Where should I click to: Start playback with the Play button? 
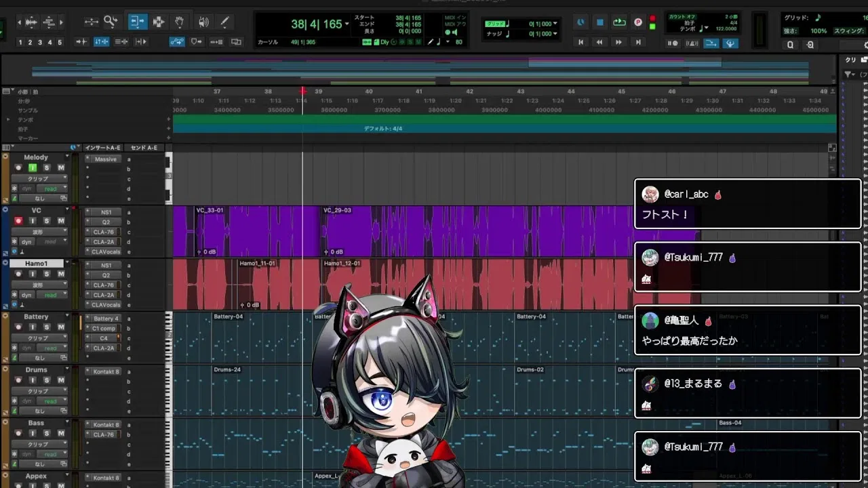[619, 22]
